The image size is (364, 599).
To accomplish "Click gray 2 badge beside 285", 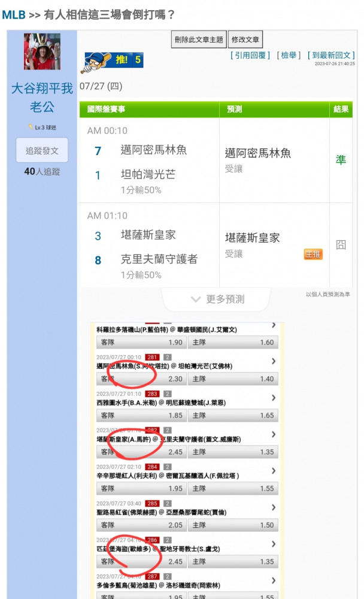I will coord(167,504).
